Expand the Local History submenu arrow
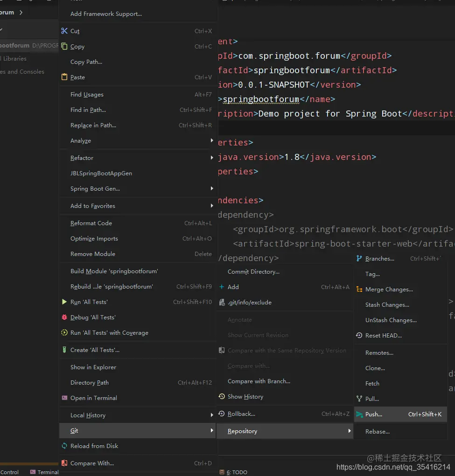The height and width of the screenshot is (476, 455). pos(211,414)
